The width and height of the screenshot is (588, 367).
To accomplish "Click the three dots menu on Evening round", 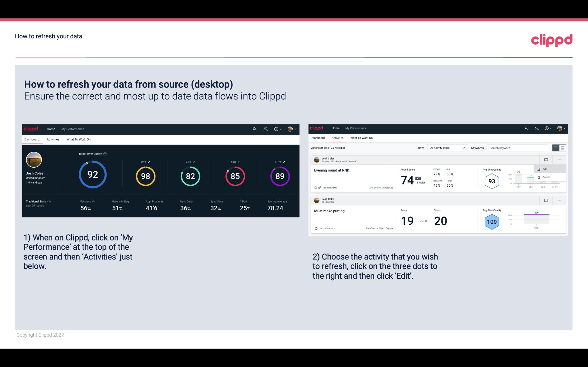I will click(x=559, y=160).
